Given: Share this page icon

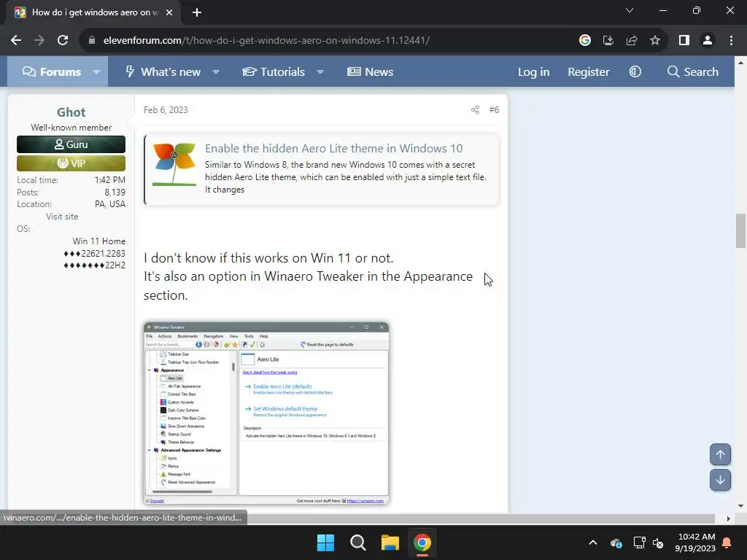Looking at the screenshot, I should 632,41.
